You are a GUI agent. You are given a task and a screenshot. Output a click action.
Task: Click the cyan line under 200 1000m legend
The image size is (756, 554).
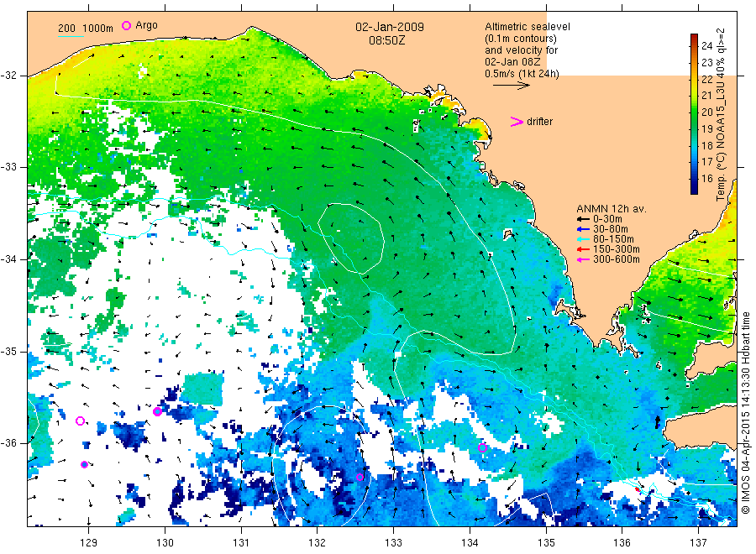tap(71, 36)
